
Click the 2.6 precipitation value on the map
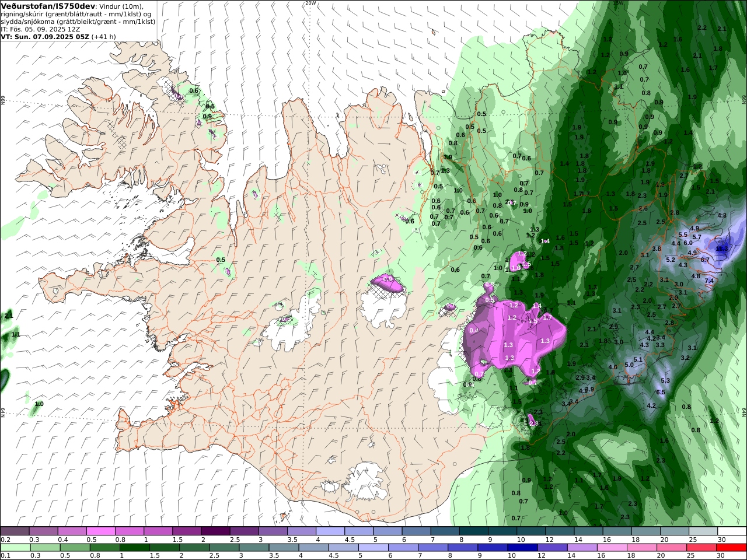pos(643,208)
